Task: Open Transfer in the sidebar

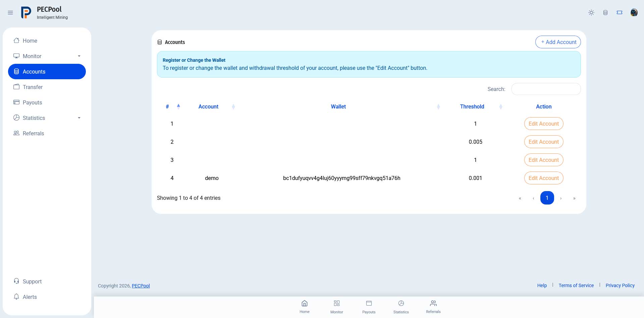Action: pos(47,87)
